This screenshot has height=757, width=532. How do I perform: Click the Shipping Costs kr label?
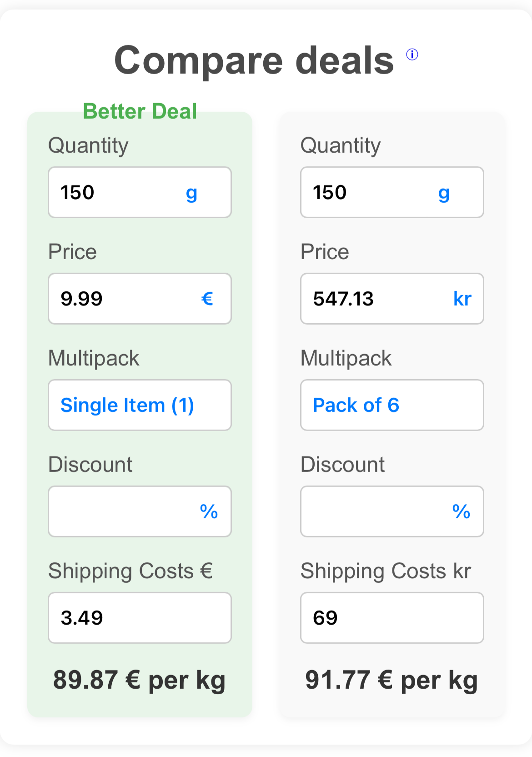pyautogui.click(x=386, y=572)
